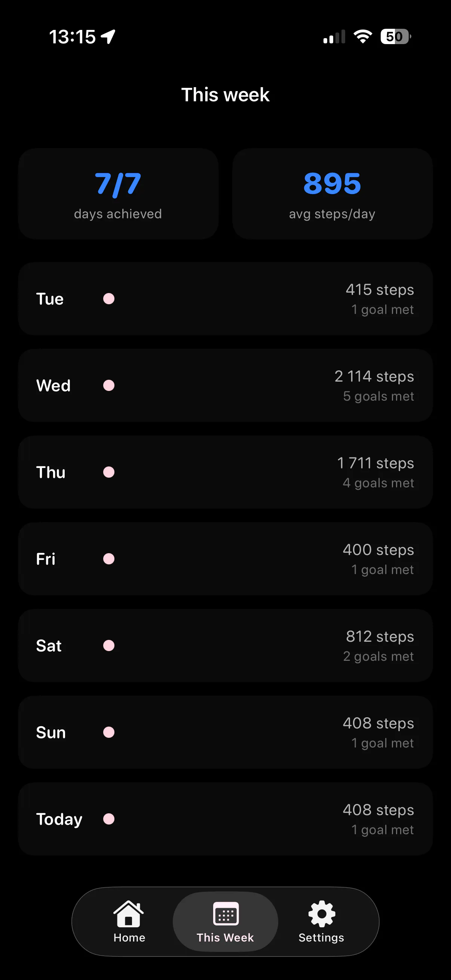The image size is (451, 980).
Task: Tap the 2 114 steps value on Wed
Action: pos(374,377)
